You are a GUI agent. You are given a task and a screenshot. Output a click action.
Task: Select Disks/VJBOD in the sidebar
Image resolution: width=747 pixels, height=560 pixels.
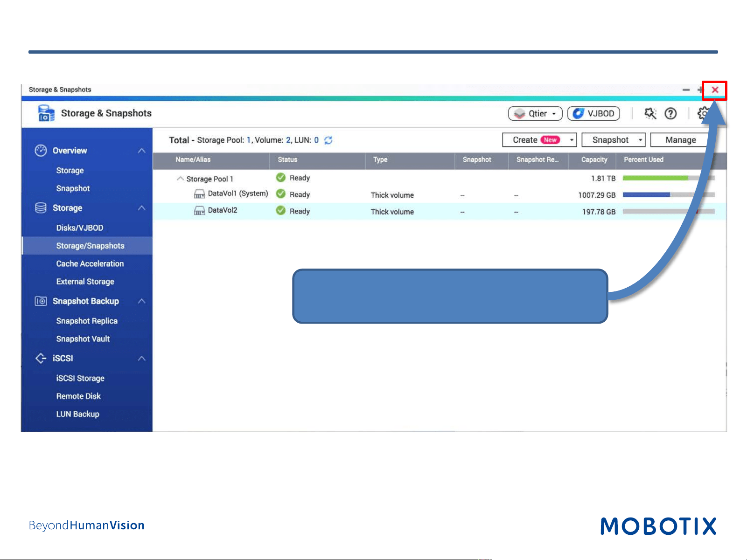80,228
